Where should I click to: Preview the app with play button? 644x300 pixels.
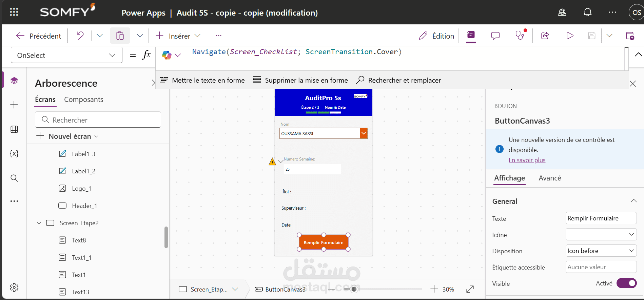[x=570, y=36]
